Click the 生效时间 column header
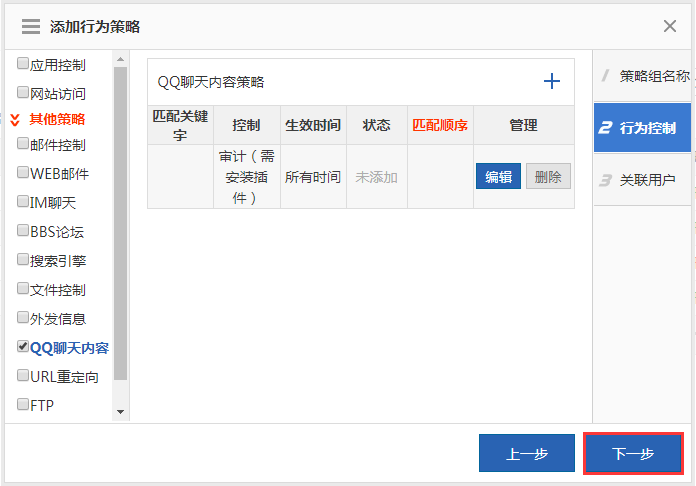This screenshot has width=696, height=486. click(x=313, y=126)
